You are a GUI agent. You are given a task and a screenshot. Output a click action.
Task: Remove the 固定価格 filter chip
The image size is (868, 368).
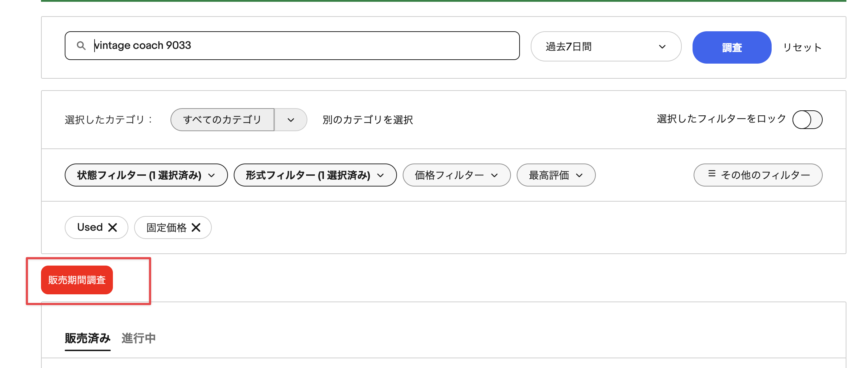(196, 227)
